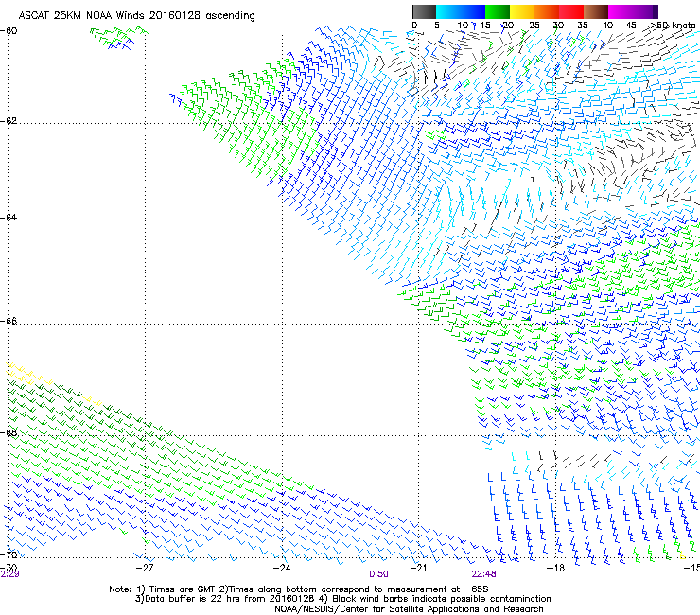Click the '-27' longitude axis label
The image size is (700, 615).
click(145, 568)
